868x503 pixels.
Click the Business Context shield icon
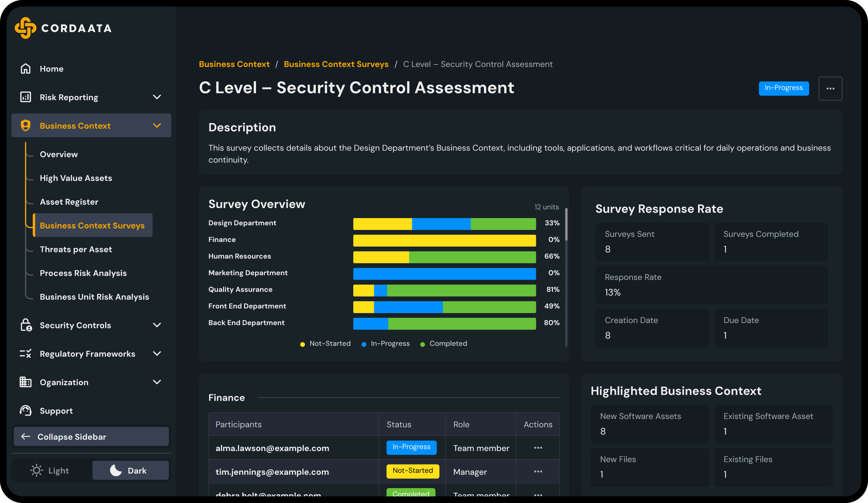point(25,125)
